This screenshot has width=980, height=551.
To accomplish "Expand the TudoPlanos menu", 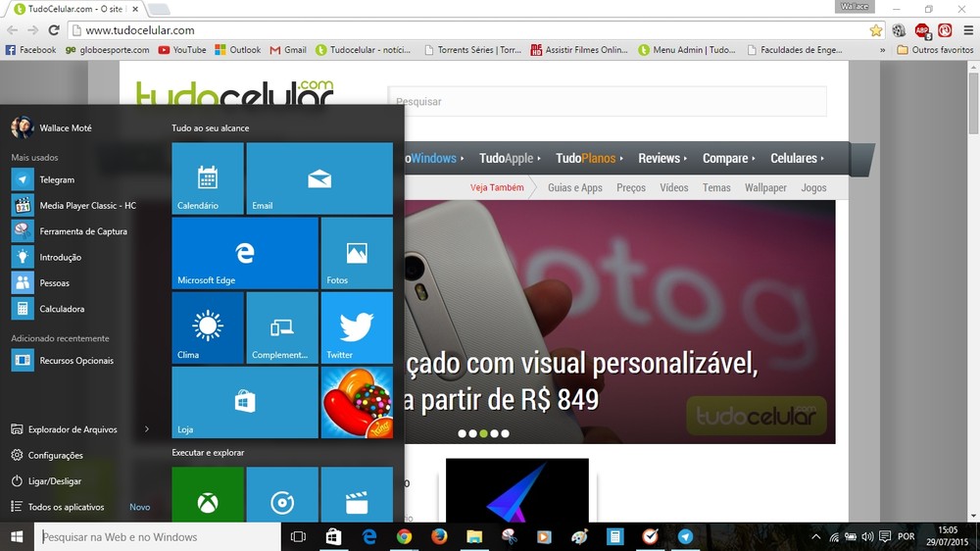I will point(589,158).
